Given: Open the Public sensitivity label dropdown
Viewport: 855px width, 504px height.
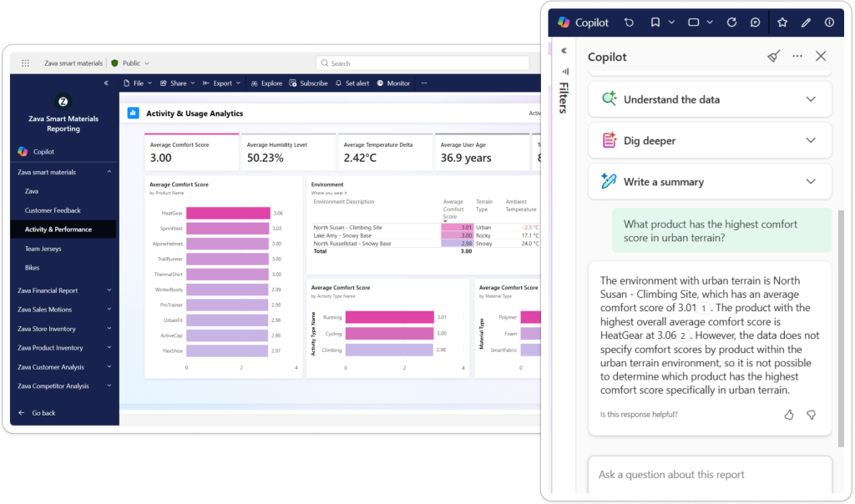Looking at the screenshot, I should pos(131,63).
